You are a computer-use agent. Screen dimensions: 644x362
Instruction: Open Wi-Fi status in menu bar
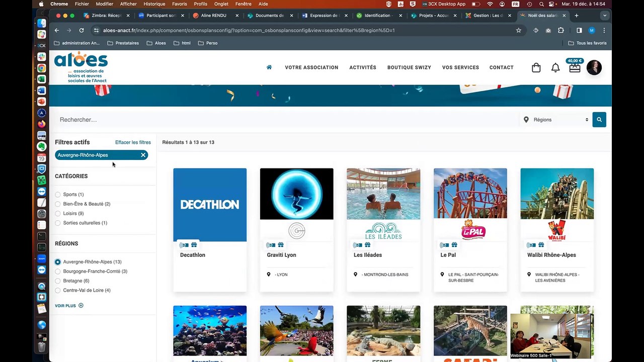click(490, 4)
